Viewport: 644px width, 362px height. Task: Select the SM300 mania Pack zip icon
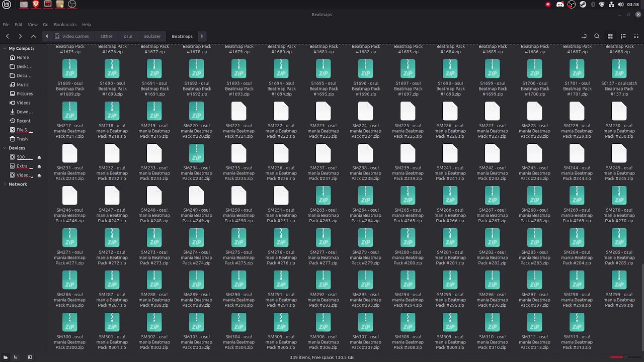click(x=70, y=322)
